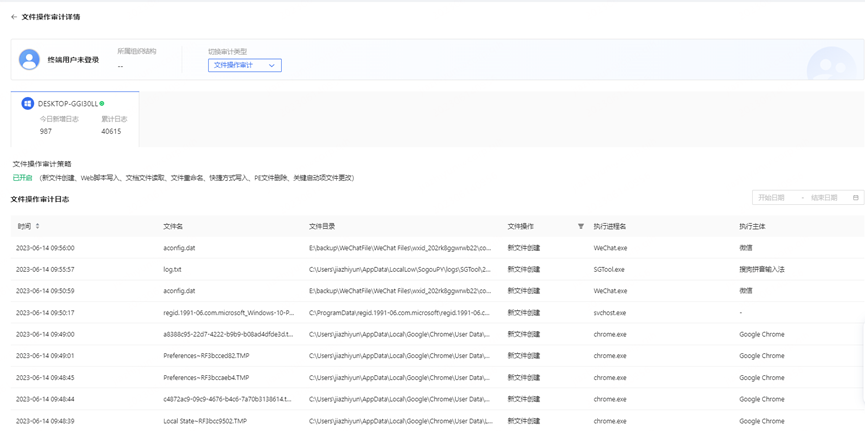The width and height of the screenshot is (865, 431).
Task: Select the DESKTOP-GGI30LL device tab
Action: 74,119
